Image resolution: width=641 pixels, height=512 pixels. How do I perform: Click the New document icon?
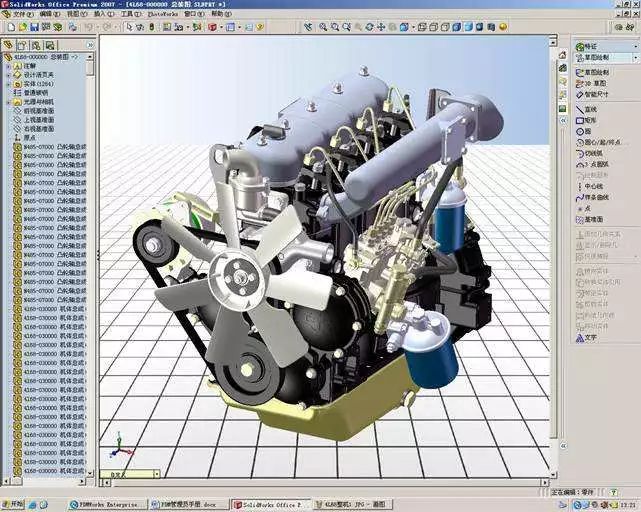pos(11,27)
